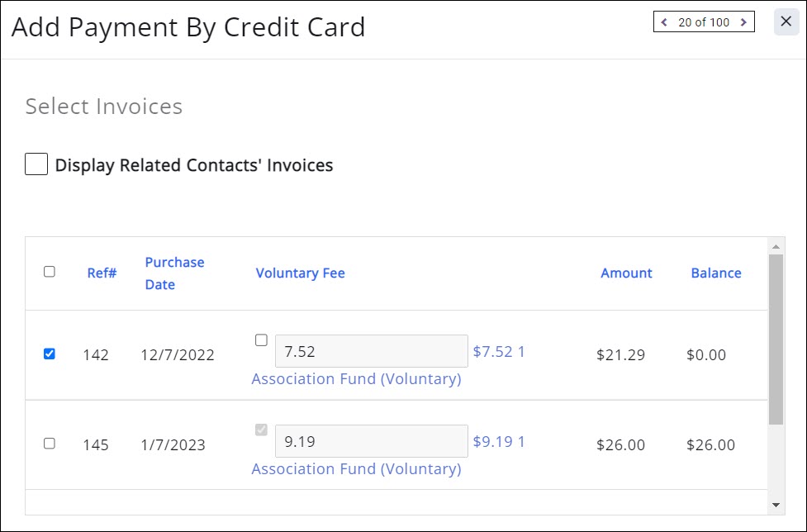The image size is (807, 532).
Task: Click the 7.52 voluntary fee input field
Action: point(371,351)
